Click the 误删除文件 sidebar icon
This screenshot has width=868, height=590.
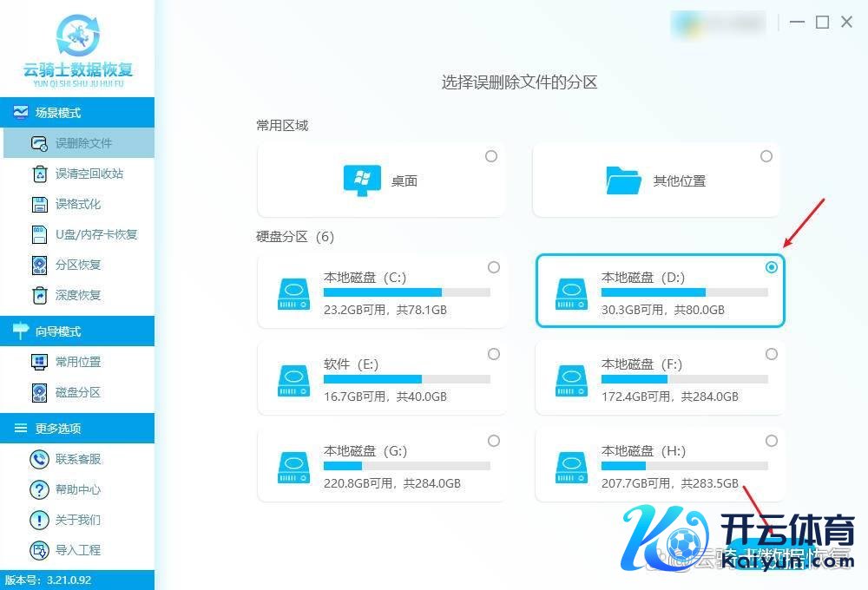click(39, 143)
